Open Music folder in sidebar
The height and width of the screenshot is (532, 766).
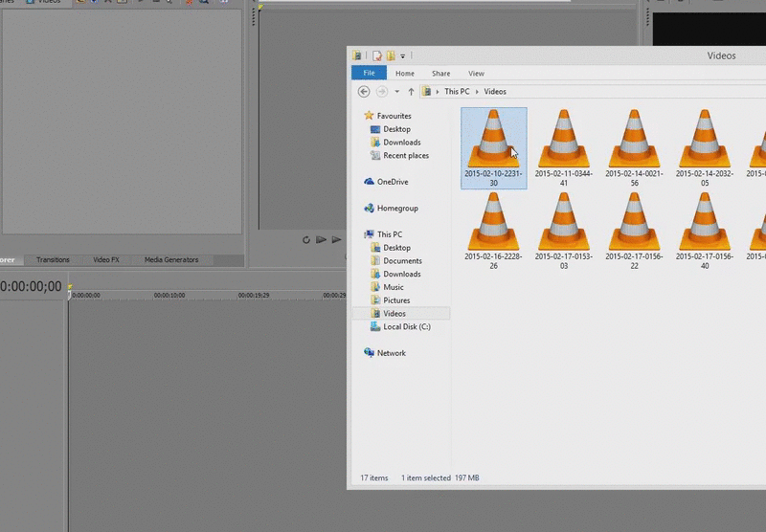click(394, 287)
